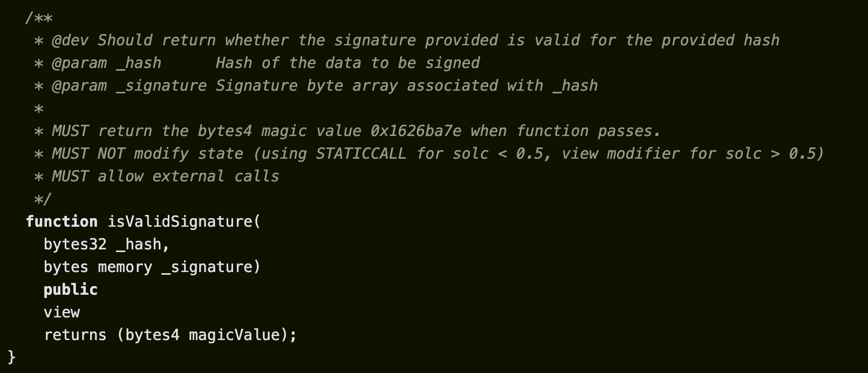This screenshot has height=373, width=868.
Task: Click the 'memory' keyword
Action: [125, 267]
